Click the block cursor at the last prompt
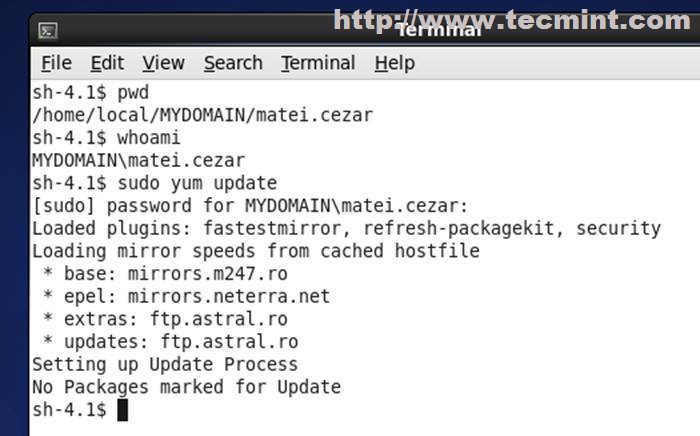The height and width of the screenshot is (436, 700). pos(123,410)
